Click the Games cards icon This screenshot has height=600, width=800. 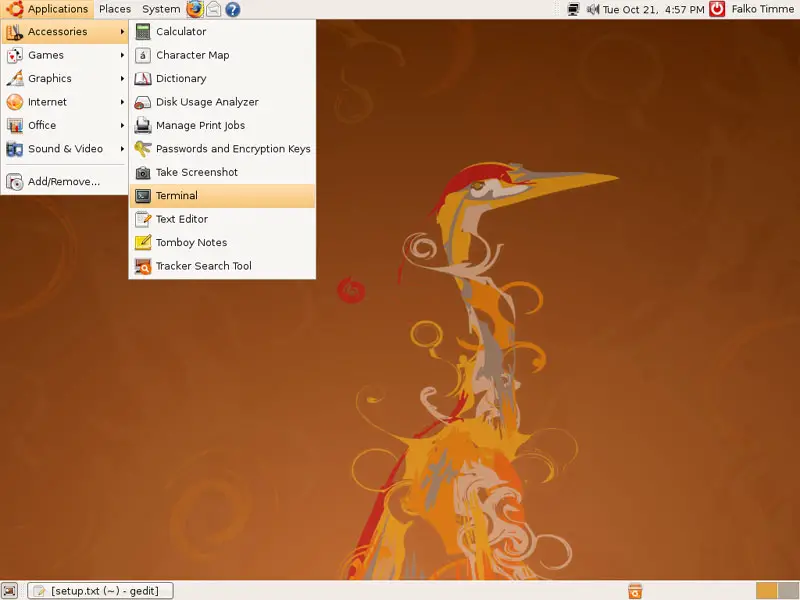[15, 55]
